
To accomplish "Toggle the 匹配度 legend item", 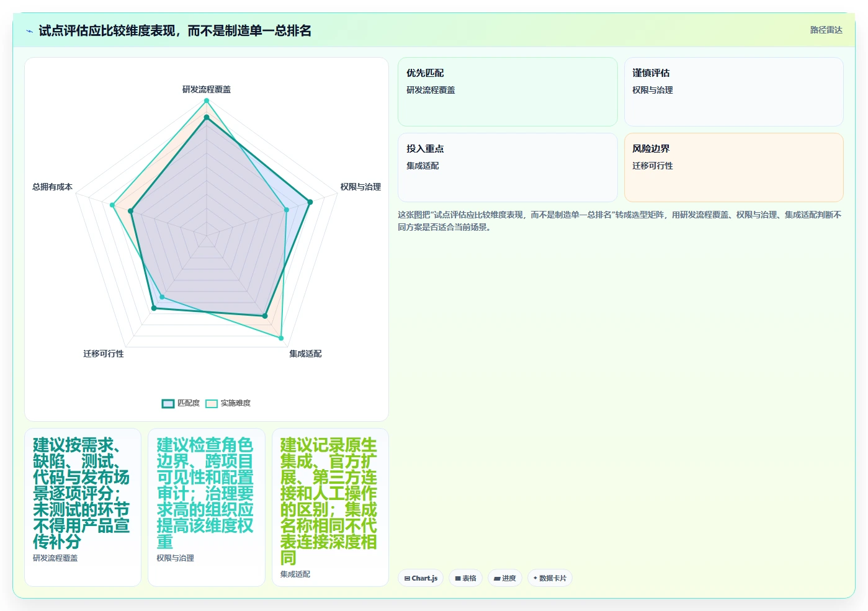I will pos(181,403).
